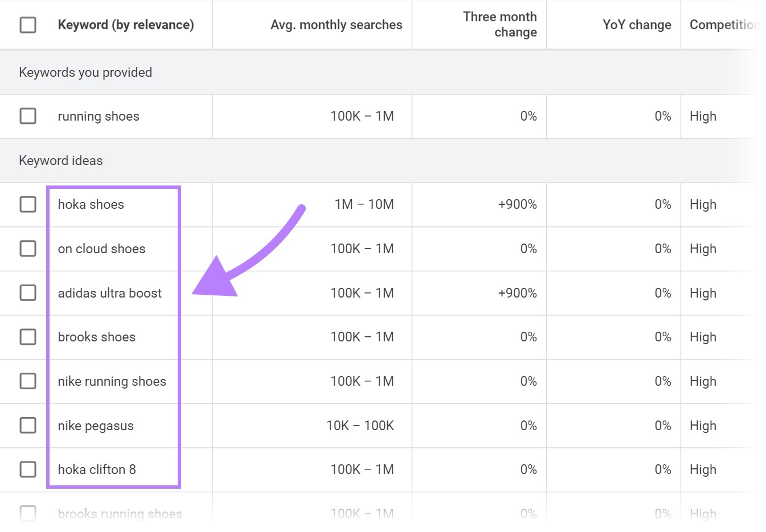The width and height of the screenshot is (766, 532).
Task: Click the hoka shoes keyword
Action: [91, 204]
